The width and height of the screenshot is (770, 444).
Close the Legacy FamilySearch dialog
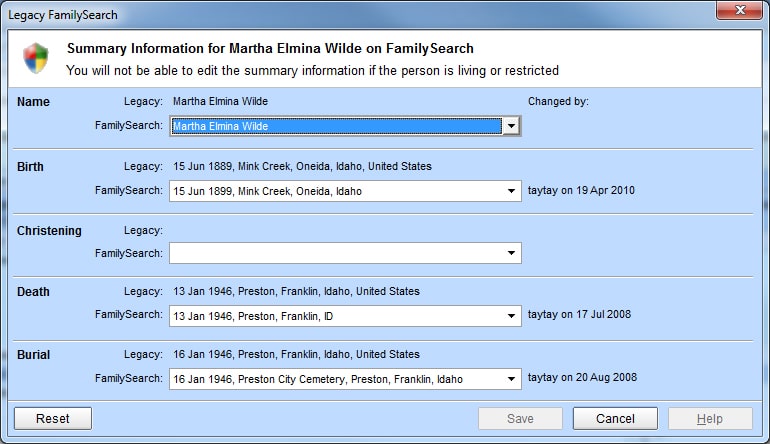pos(740,10)
